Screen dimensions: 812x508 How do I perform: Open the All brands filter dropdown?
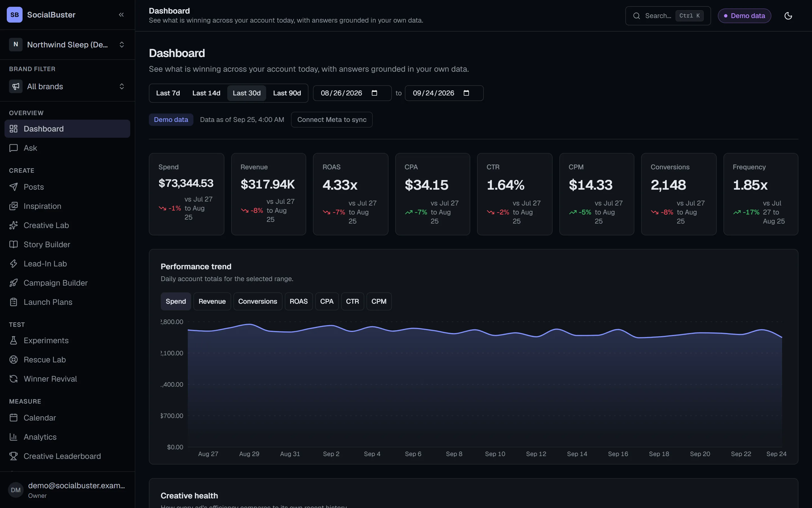click(x=67, y=86)
